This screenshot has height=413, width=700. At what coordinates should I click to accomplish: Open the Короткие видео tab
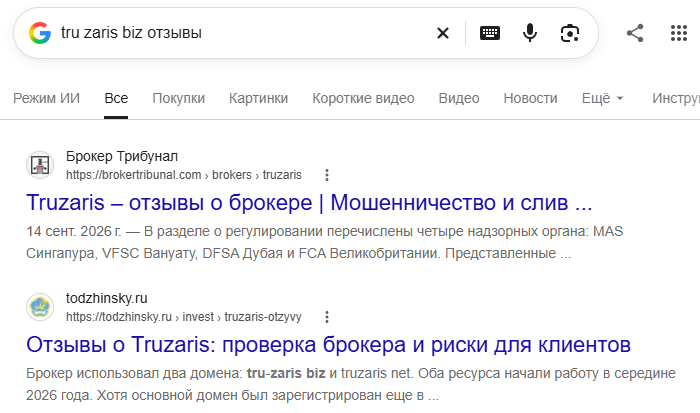(363, 98)
